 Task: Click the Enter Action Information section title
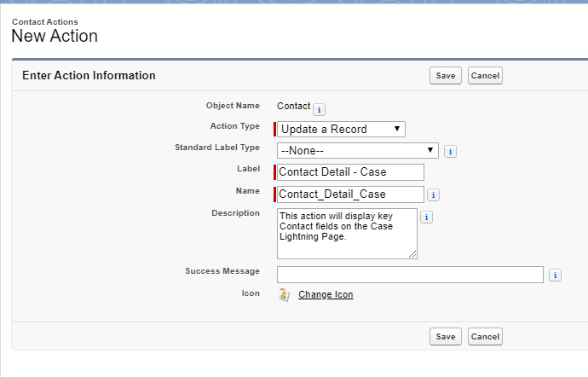click(89, 76)
